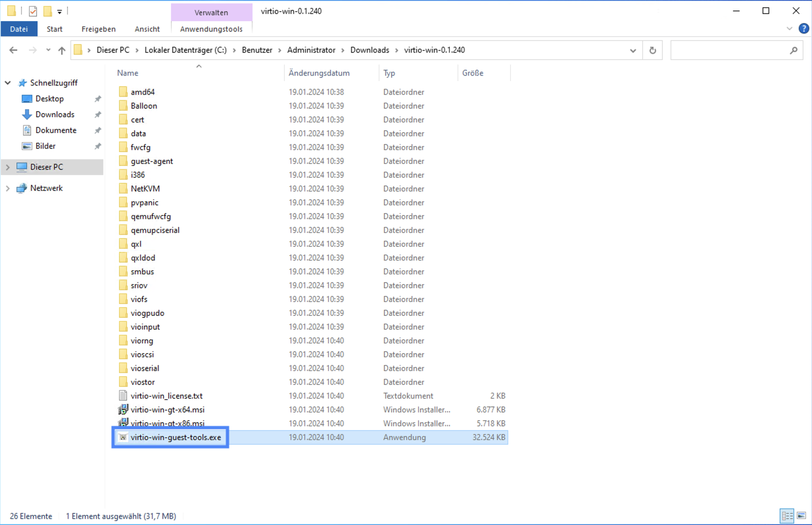Click the virtio-win_license.txt file icon
The width and height of the screenshot is (812, 525).
(x=123, y=396)
